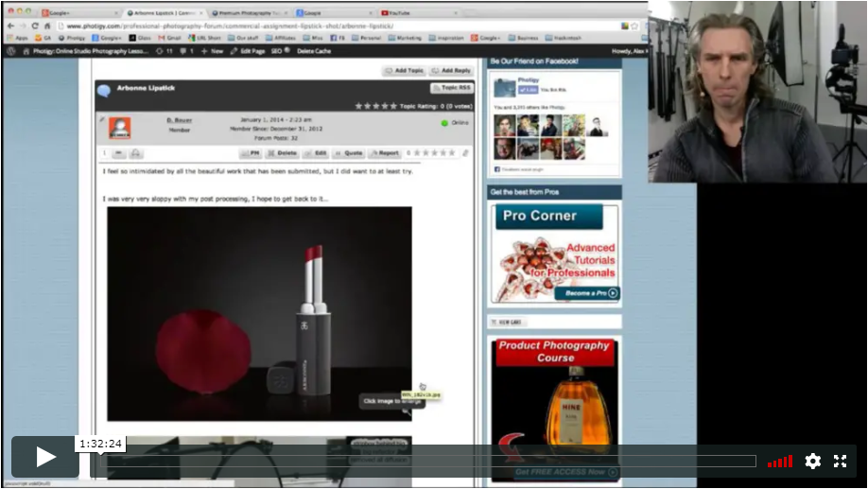The image size is (868, 489).
Task: Switch to the YouTube tab
Action: tap(419, 12)
